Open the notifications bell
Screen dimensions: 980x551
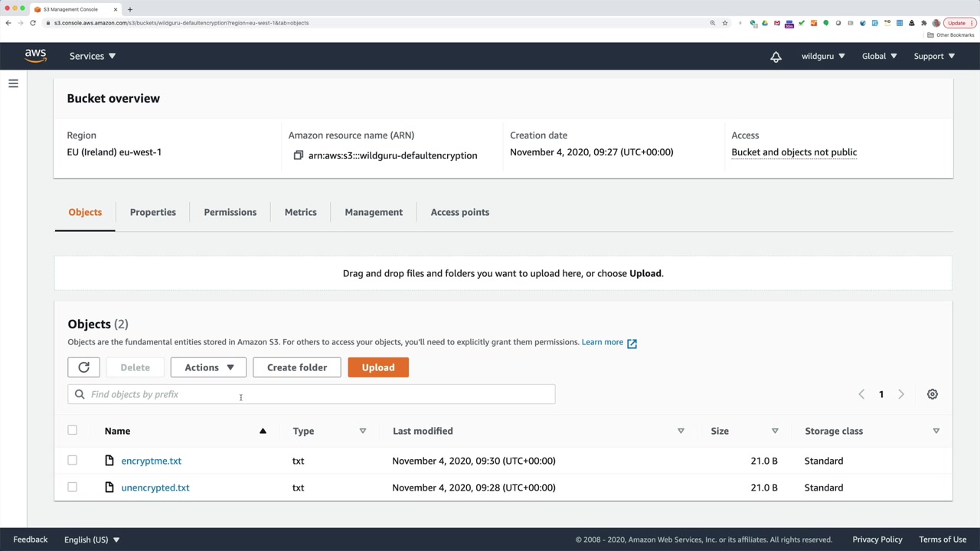(x=776, y=57)
